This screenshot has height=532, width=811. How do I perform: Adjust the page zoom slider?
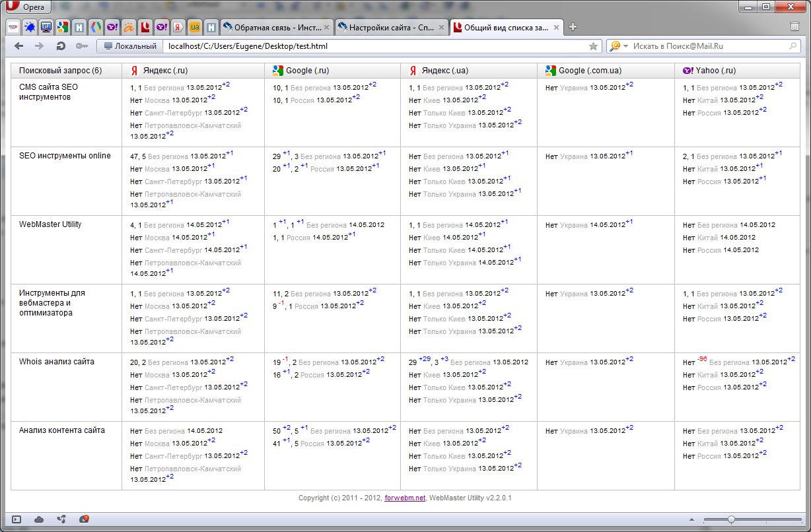click(731, 519)
